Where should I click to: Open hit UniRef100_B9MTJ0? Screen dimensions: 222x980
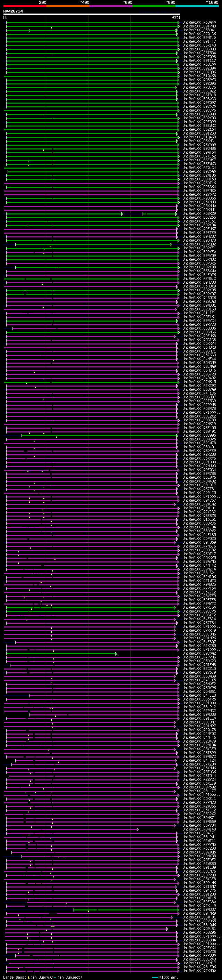tap(199, 38)
